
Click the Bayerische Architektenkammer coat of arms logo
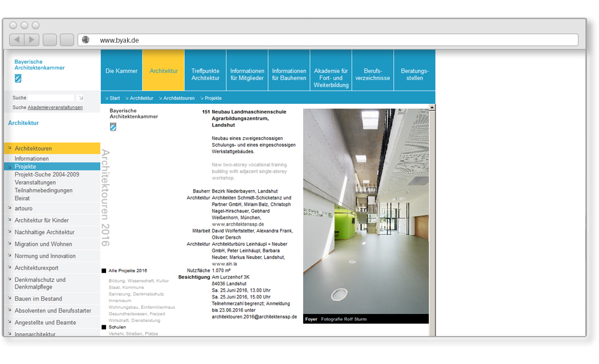tap(18, 77)
